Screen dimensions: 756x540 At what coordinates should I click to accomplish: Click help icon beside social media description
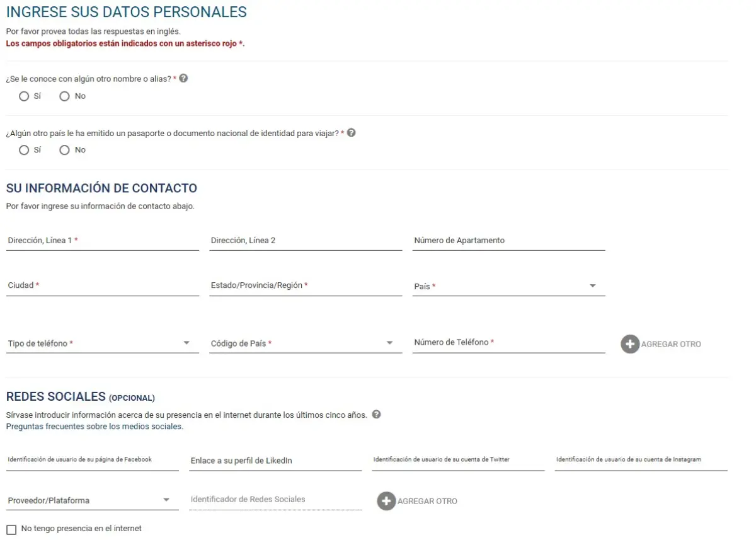point(377,415)
